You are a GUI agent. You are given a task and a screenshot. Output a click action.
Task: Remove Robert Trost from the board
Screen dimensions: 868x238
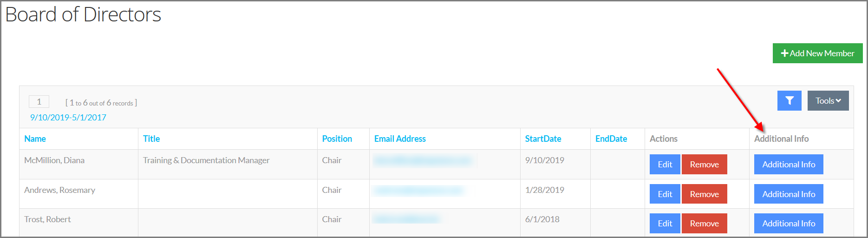pyautogui.click(x=704, y=223)
